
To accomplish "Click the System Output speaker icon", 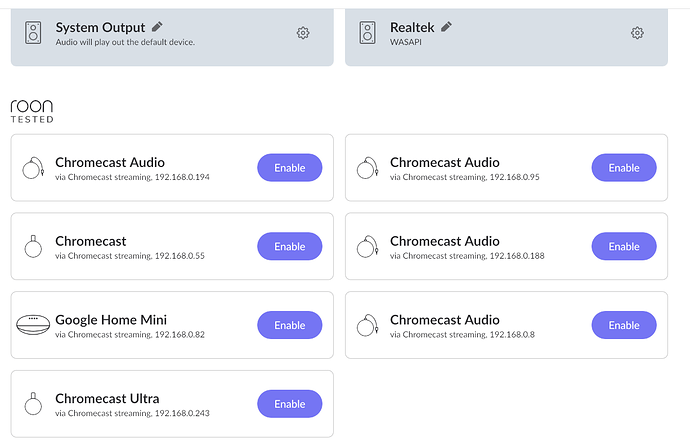I will coord(33,33).
